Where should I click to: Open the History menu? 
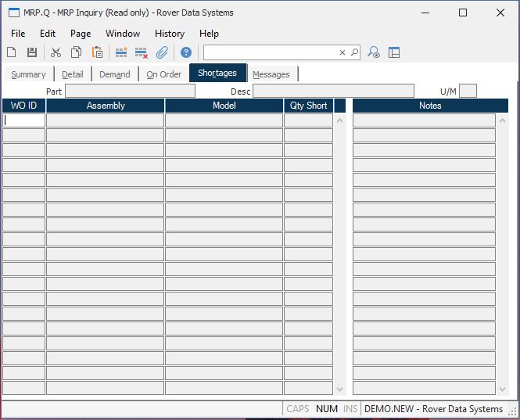point(169,34)
